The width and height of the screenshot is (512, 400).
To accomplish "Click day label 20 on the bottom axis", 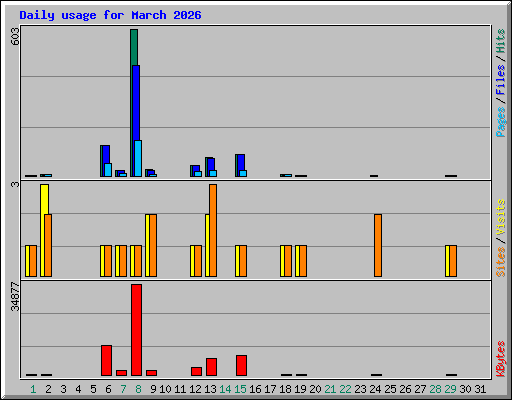I will (315, 389).
